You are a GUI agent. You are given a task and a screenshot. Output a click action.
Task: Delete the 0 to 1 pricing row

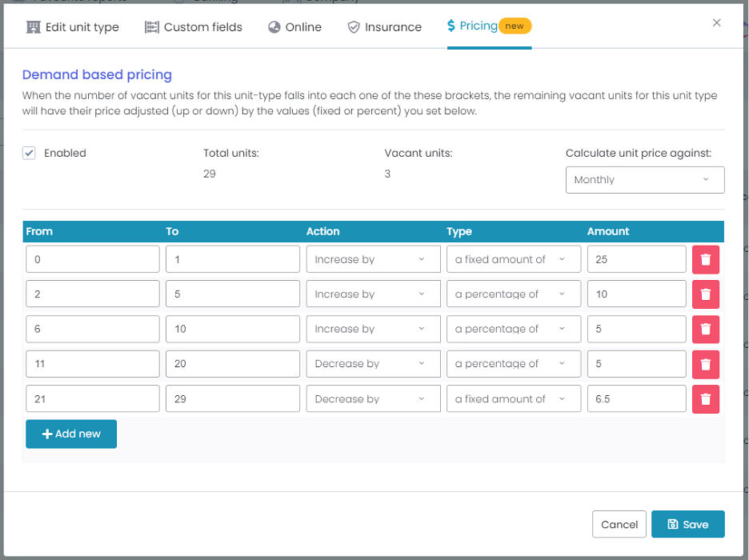coord(706,259)
